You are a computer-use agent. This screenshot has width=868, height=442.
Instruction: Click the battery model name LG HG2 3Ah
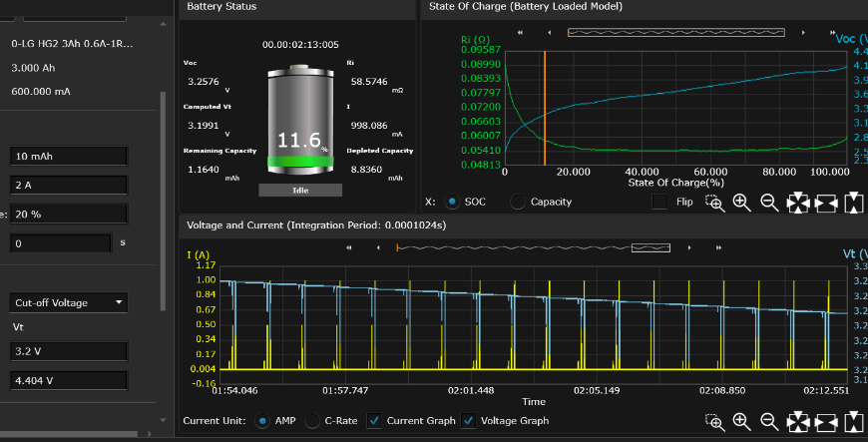[x=72, y=43]
